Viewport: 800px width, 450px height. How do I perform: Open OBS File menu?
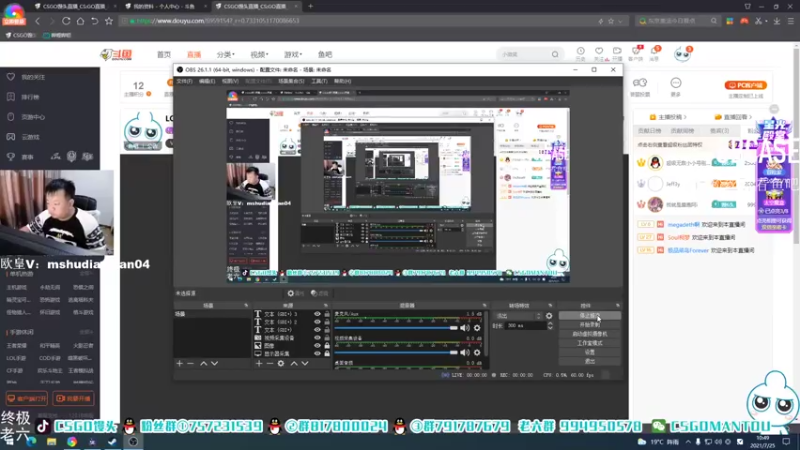coord(184,81)
